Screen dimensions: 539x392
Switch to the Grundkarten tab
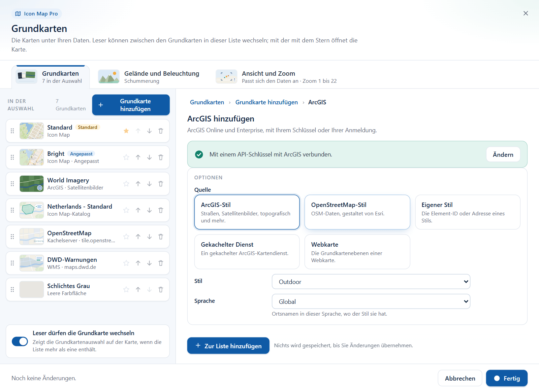pyautogui.click(x=51, y=77)
